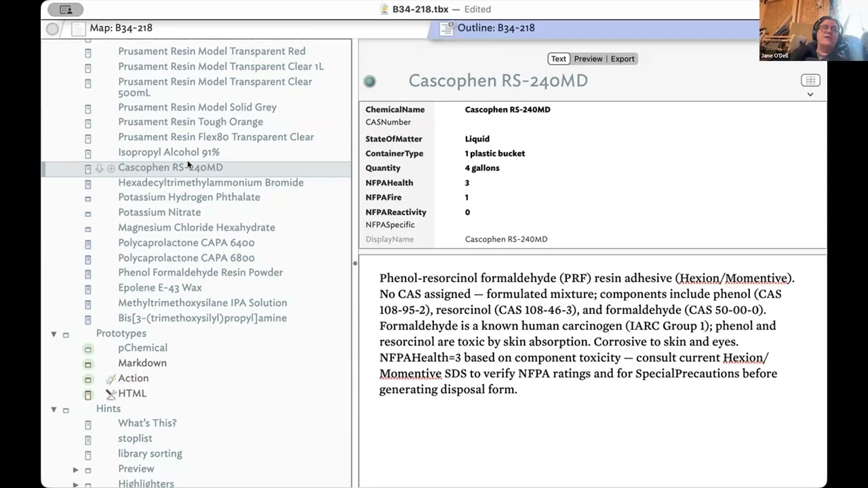The image size is (868, 488).
Task: Click the Outline tab document icon
Action: [x=446, y=28]
